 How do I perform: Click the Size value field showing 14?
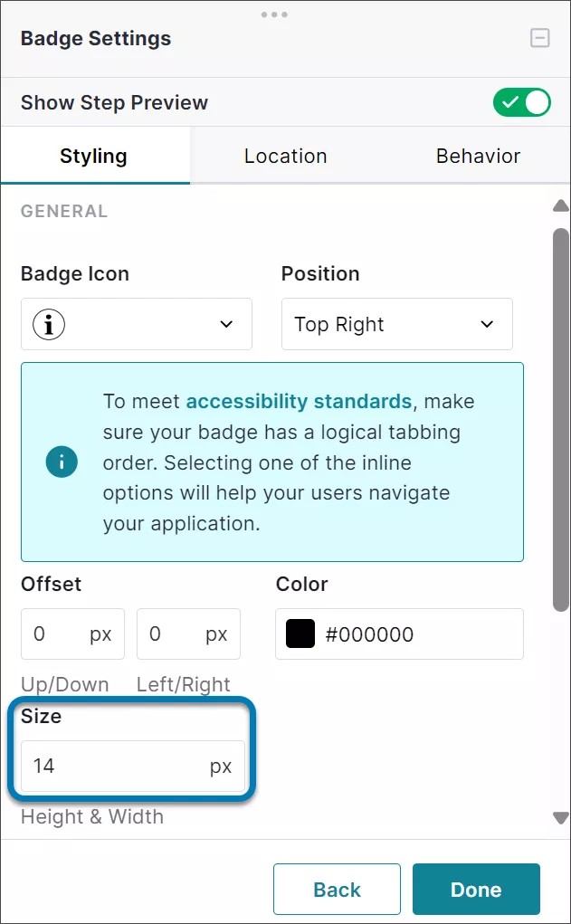click(131, 766)
